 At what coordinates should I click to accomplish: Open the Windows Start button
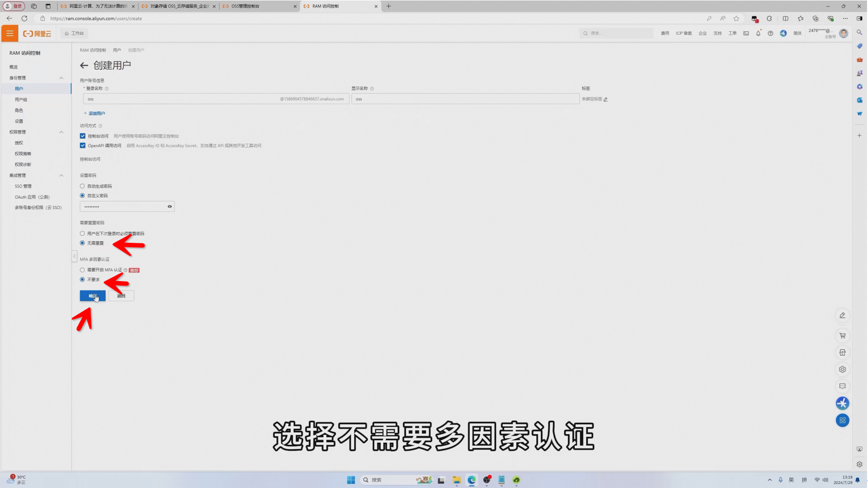[x=351, y=480]
